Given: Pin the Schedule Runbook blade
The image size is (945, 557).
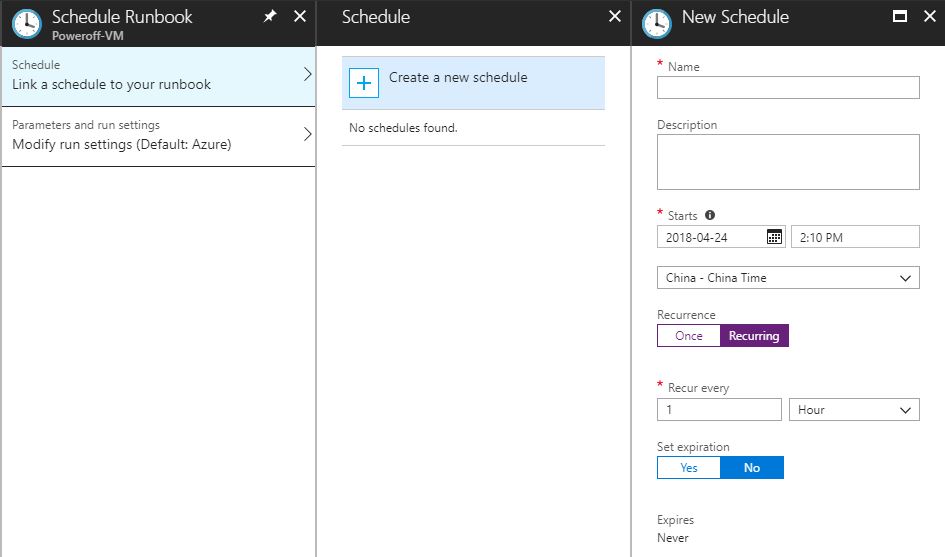Looking at the screenshot, I should 270,16.
